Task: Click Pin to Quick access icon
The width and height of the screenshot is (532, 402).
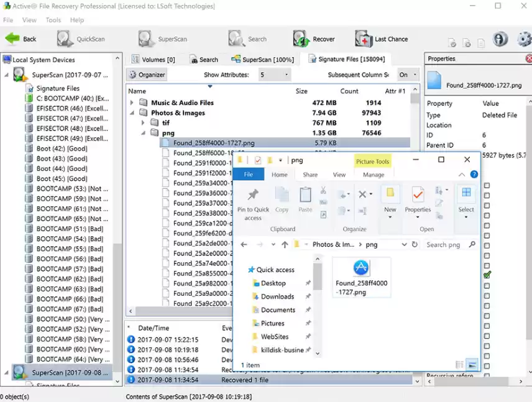Action: (253, 195)
